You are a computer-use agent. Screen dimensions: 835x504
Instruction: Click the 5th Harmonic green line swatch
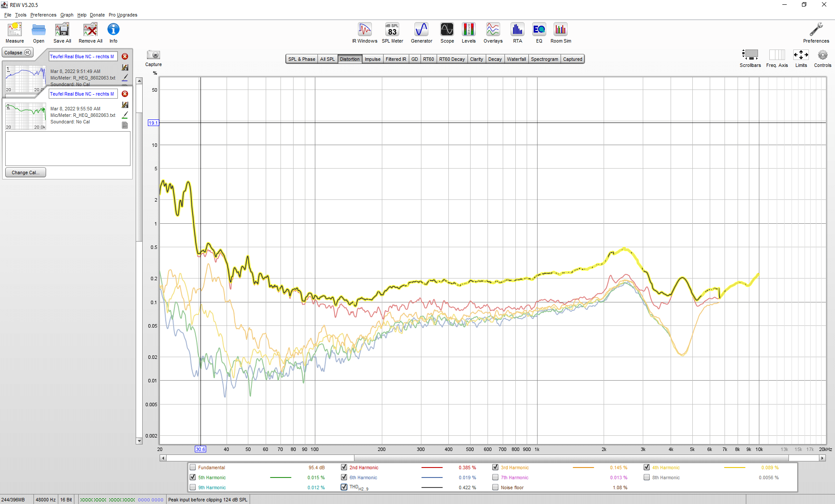coord(281,477)
